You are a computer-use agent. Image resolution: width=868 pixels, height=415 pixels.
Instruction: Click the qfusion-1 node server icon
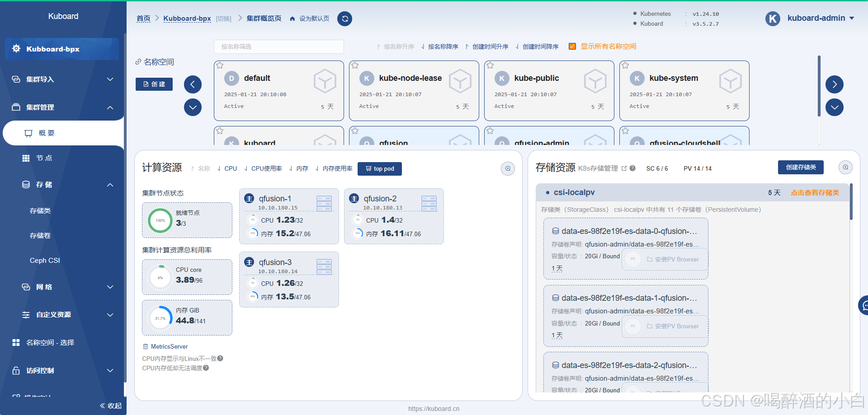pyautogui.click(x=324, y=204)
